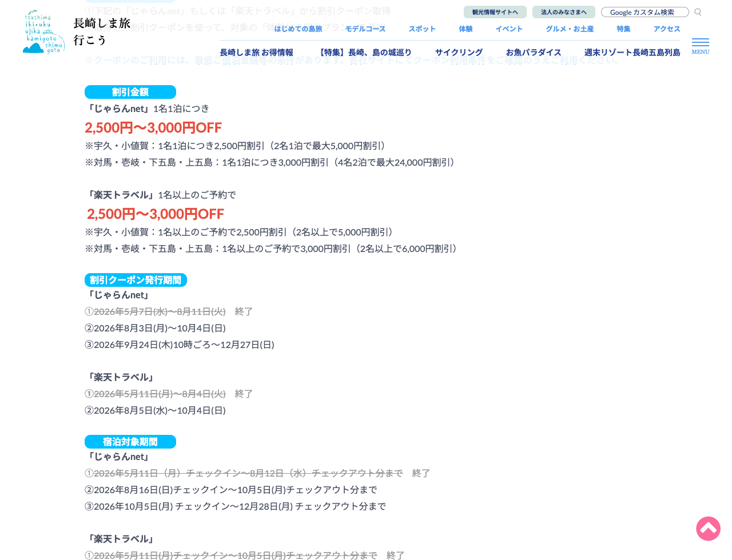Screen dimensions: 732x560
Task: Click the search magnifier icon
Action: (x=698, y=12)
